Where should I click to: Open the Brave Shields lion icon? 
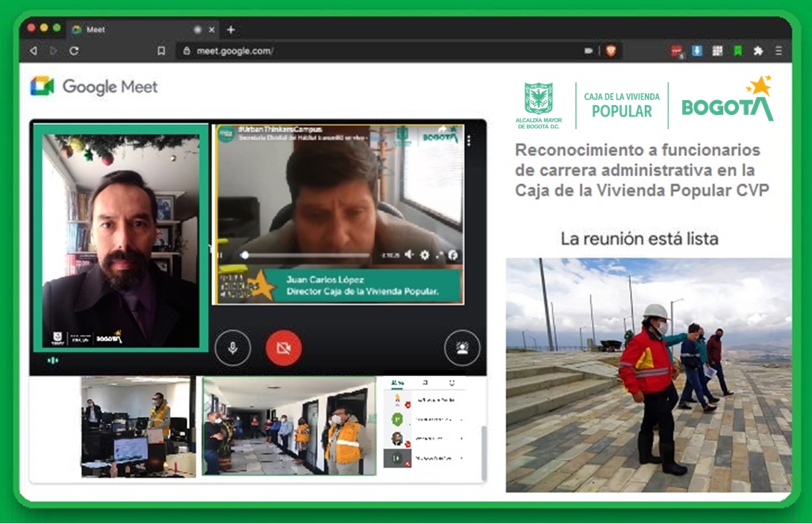(x=611, y=50)
